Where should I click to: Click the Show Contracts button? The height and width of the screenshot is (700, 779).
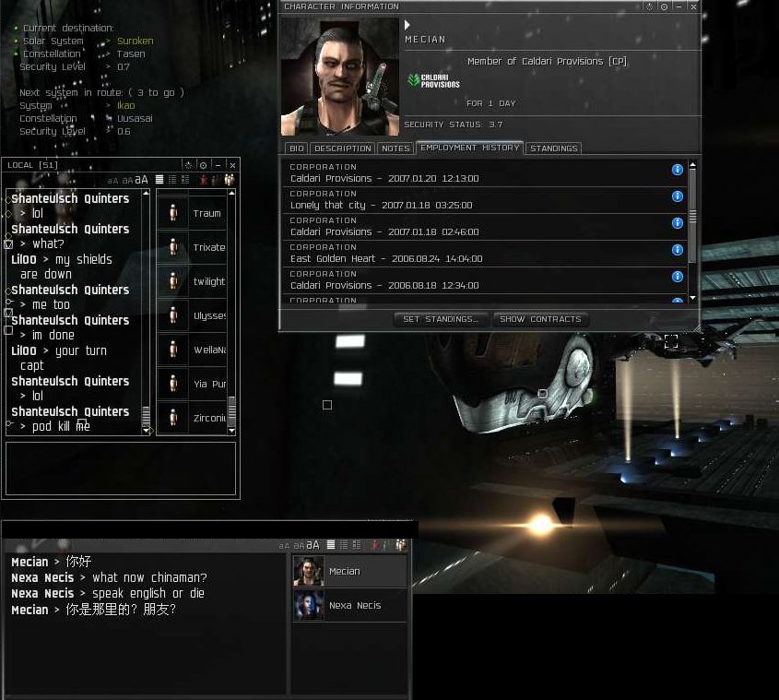click(x=540, y=319)
